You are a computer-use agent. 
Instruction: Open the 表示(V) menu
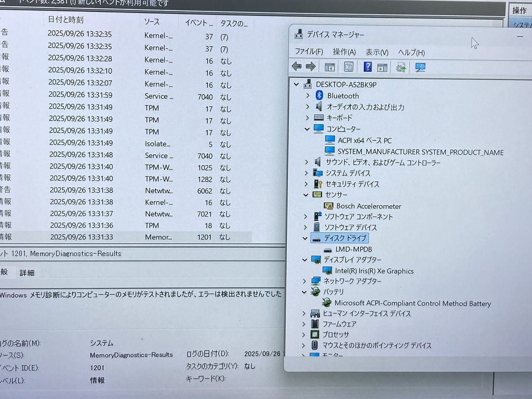click(x=377, y=52)
